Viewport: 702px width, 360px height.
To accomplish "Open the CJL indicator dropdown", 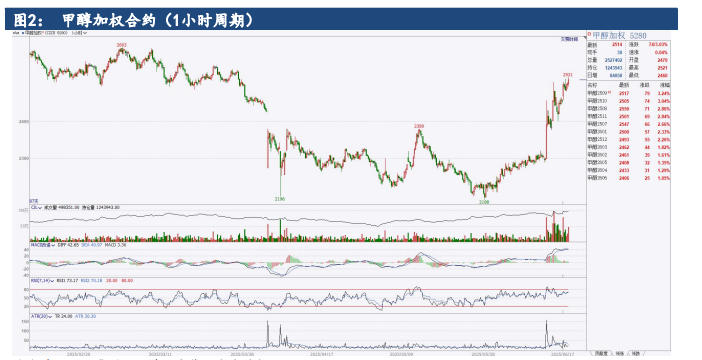I will (x=35, y=207).
